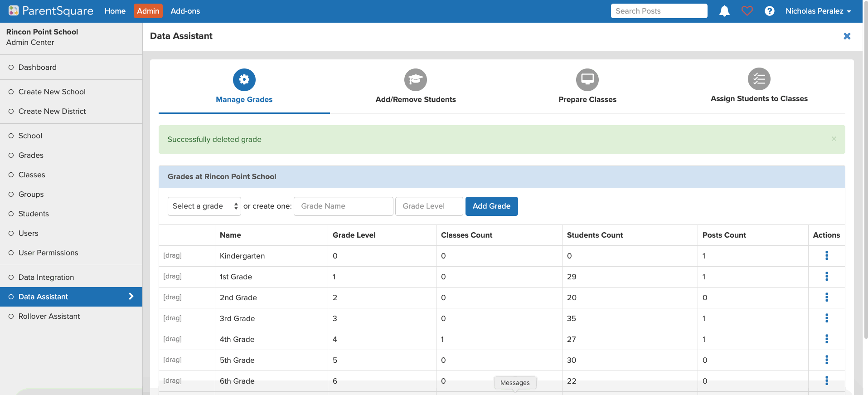
Task: Open actions menu for 6th Grade row
Action: click(827, 380)
